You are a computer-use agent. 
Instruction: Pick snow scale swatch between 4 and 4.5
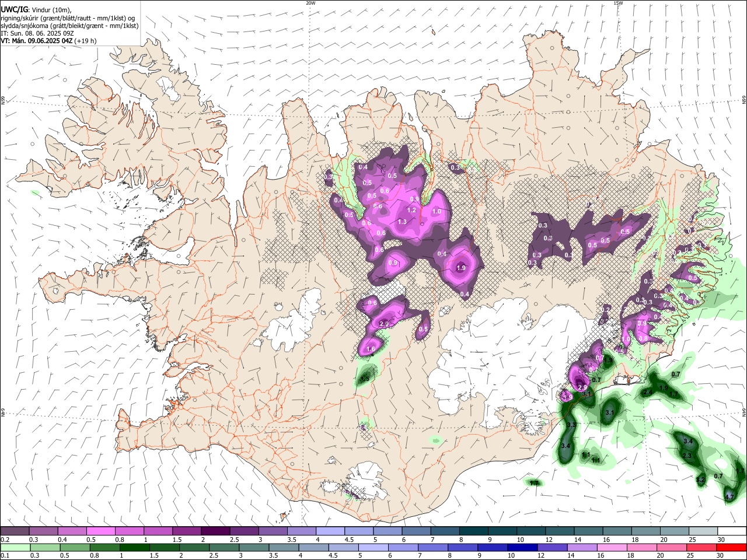point(330,531)
